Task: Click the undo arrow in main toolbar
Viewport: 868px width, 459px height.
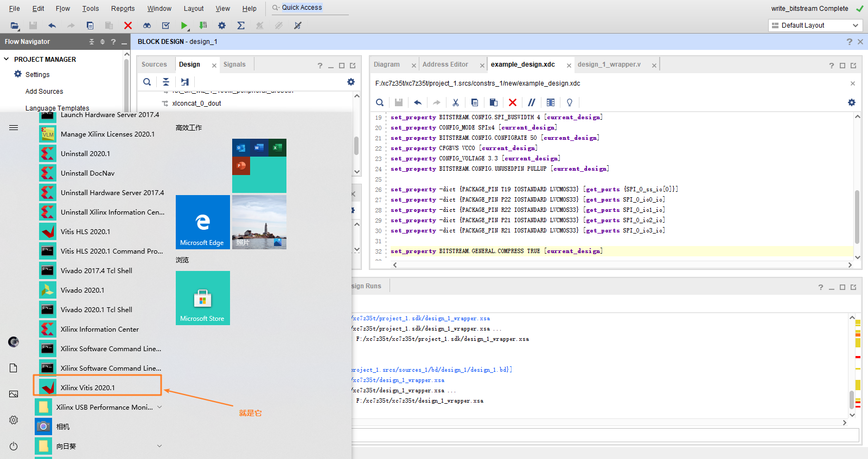Action: [52, 25]
